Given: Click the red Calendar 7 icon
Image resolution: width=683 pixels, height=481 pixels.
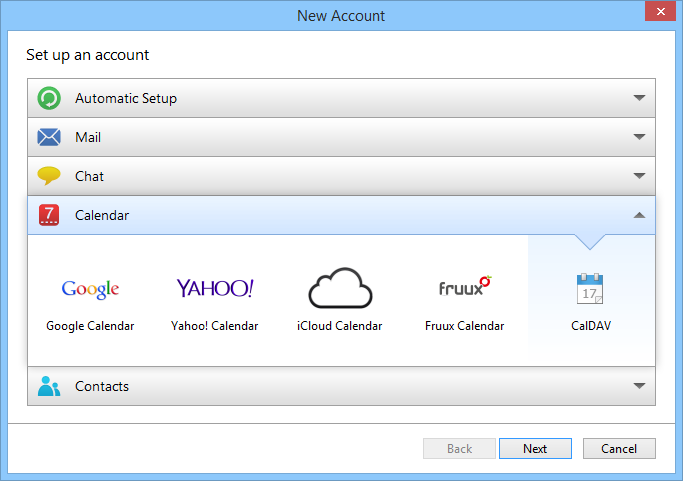Looking at the screenshot, I should pos(49,215).
